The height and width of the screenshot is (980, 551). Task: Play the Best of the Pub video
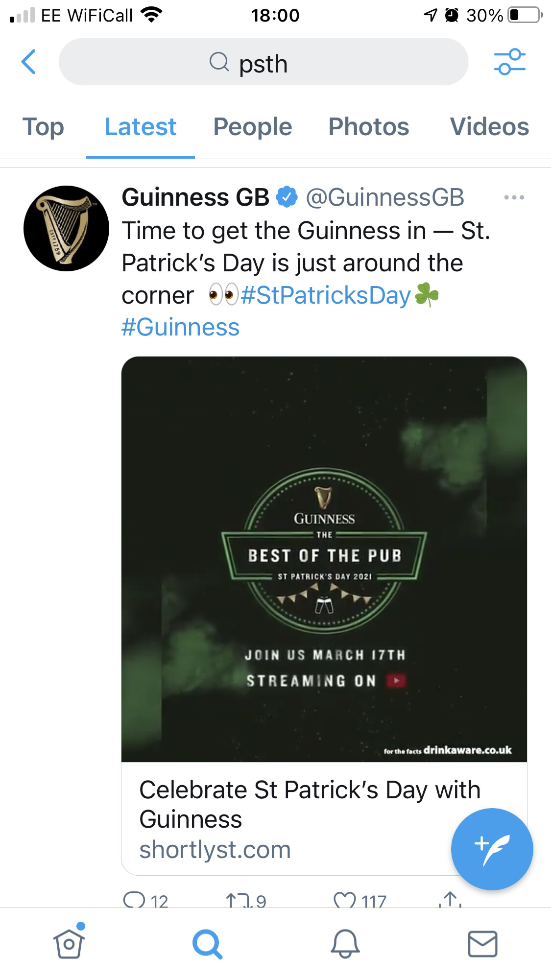(x=324, y=559)
